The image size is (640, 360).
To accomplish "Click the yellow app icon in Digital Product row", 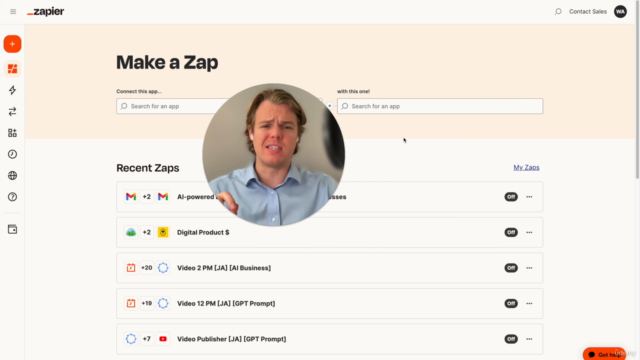I will point(163,232).
